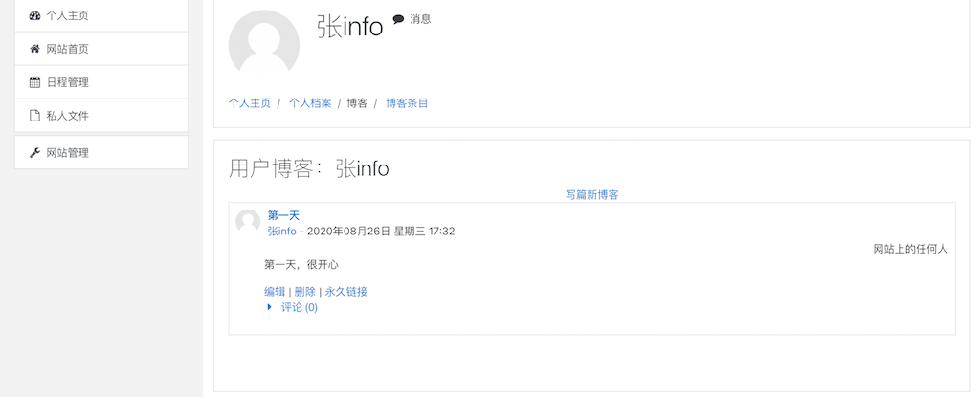Image resolution: width=980 pixels, height=397 pixels.
Task: Click the calendar icon beside 日程管理
Action: pyautogui.click(x=35, y=82)
